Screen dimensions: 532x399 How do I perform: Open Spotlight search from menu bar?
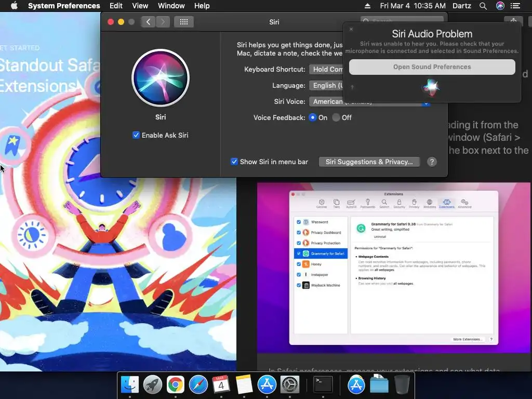coord(483,6)
